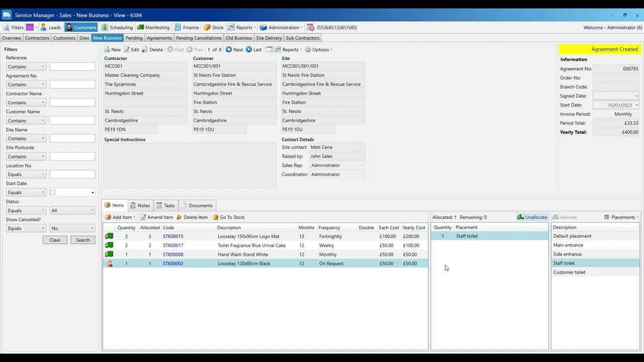Open the Documents tab
644x362 pixels.
197,205
